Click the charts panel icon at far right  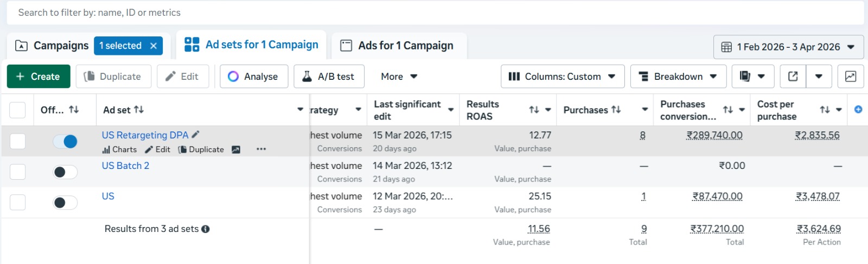(851, 77)
